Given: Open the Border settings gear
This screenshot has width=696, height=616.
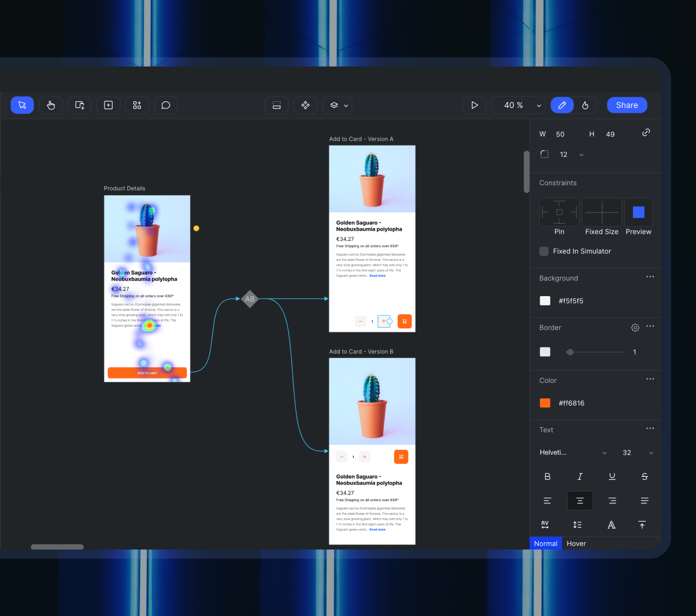Looking at the screenshot, I should [635, 327].
